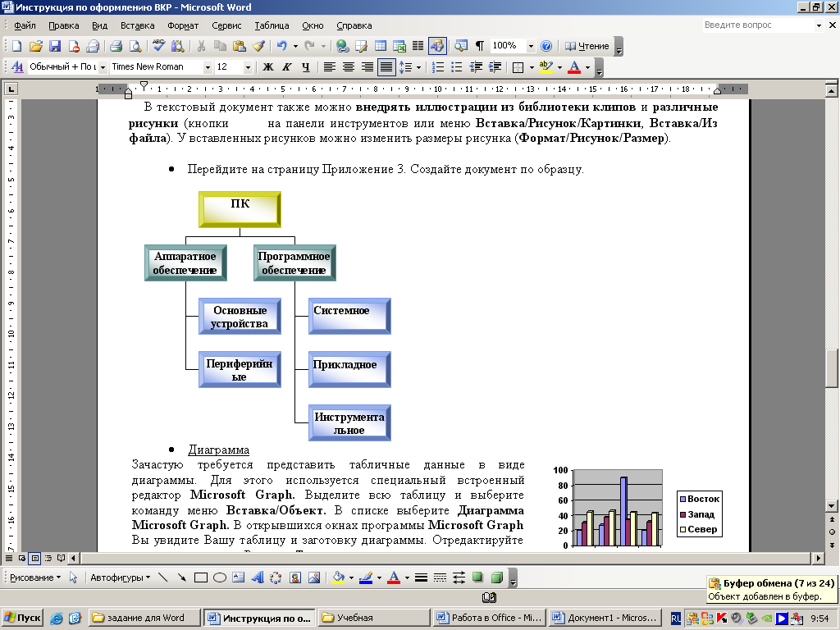
Task: Click the Insert Table icon
Action: tap(381, 46)
